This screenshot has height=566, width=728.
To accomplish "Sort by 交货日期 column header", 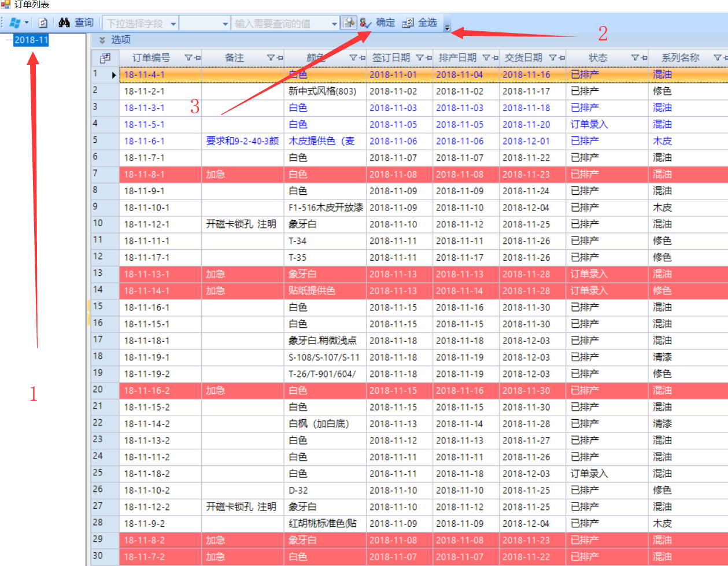I will click(523, 58).
